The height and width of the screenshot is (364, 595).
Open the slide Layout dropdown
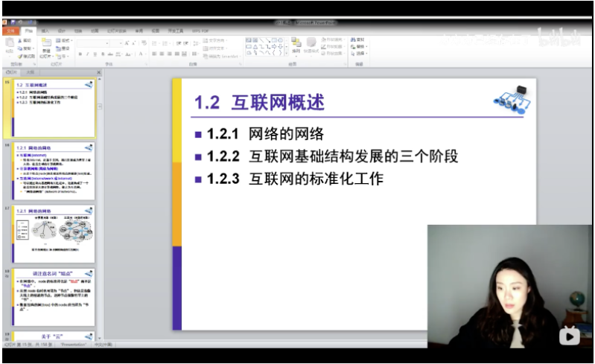tap(64, 40)
